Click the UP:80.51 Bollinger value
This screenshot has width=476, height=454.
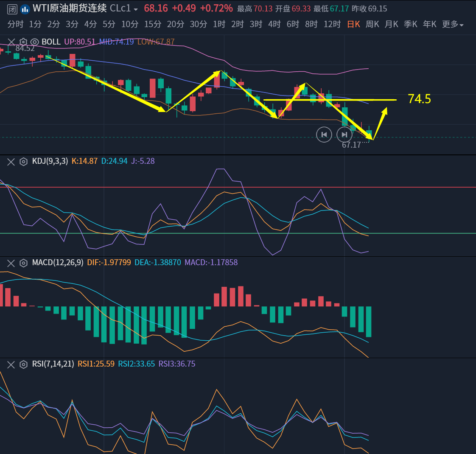click(79, 42)
